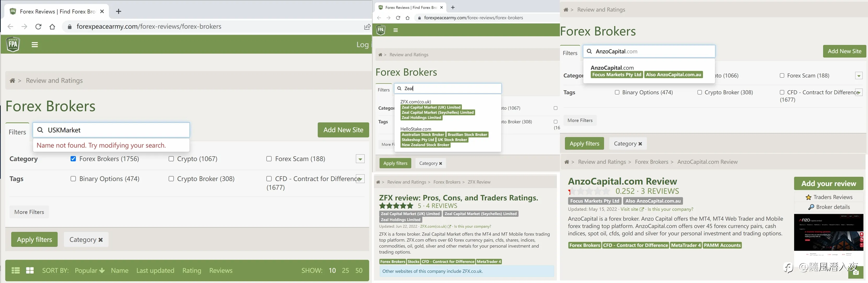Select ZFX.com(co.uk) search suggestion

415,102
